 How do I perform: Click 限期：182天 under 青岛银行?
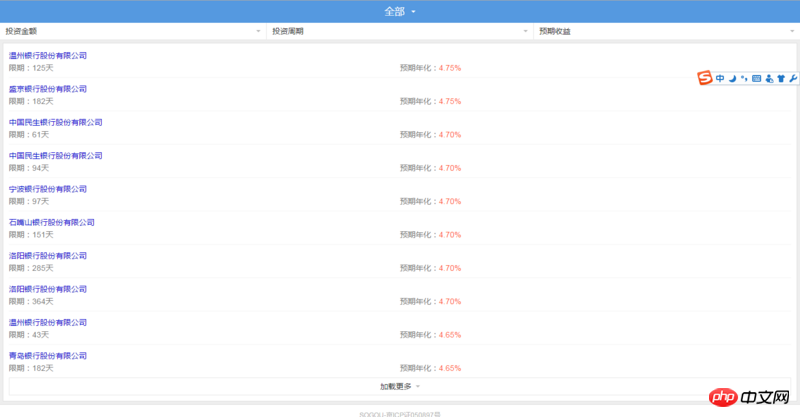point(31,368)
